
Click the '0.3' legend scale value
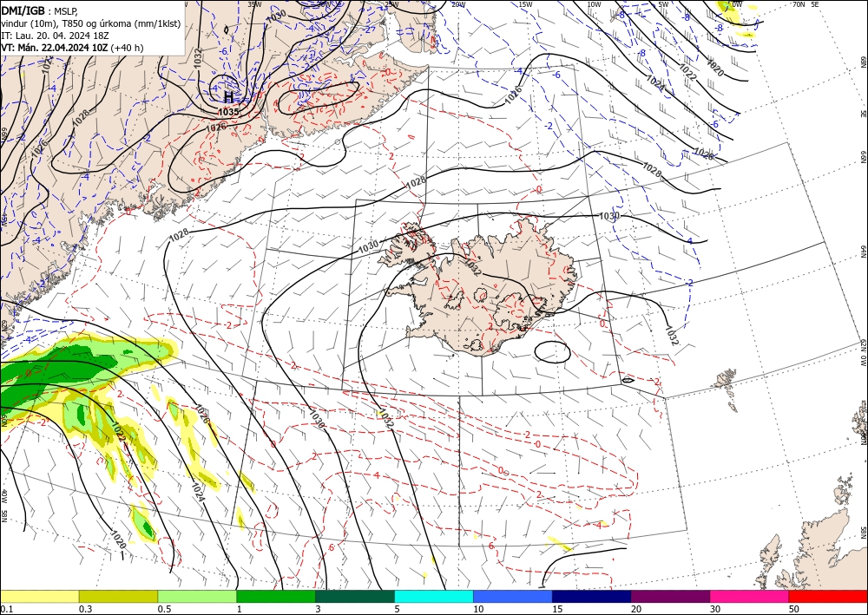85,609
